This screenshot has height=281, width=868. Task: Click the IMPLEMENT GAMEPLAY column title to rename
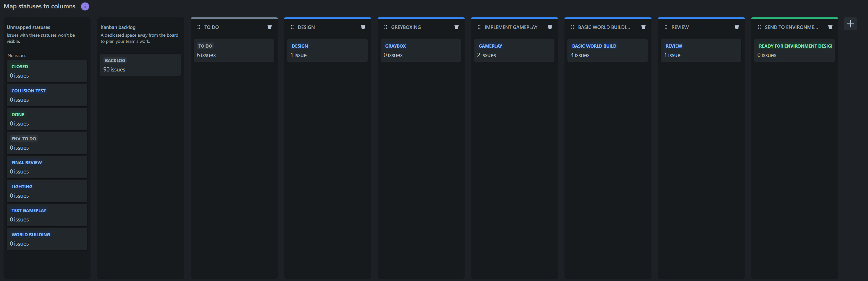[x=511, y=27]
